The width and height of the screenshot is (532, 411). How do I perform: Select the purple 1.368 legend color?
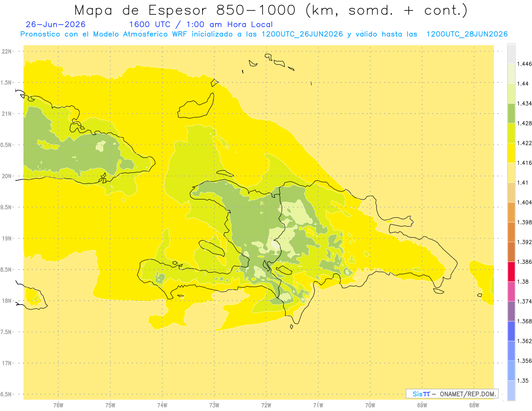coord(511,311)
